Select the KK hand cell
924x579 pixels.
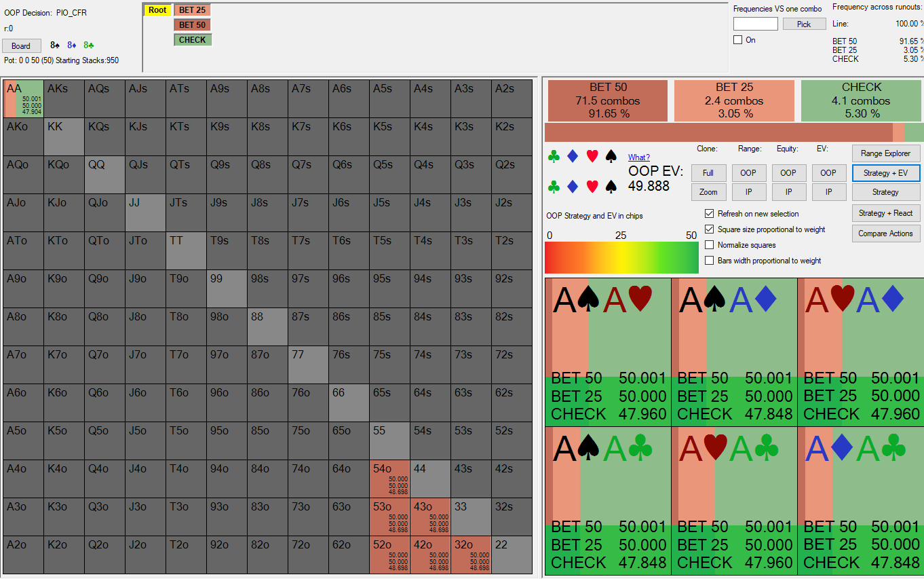pos(64,136)
